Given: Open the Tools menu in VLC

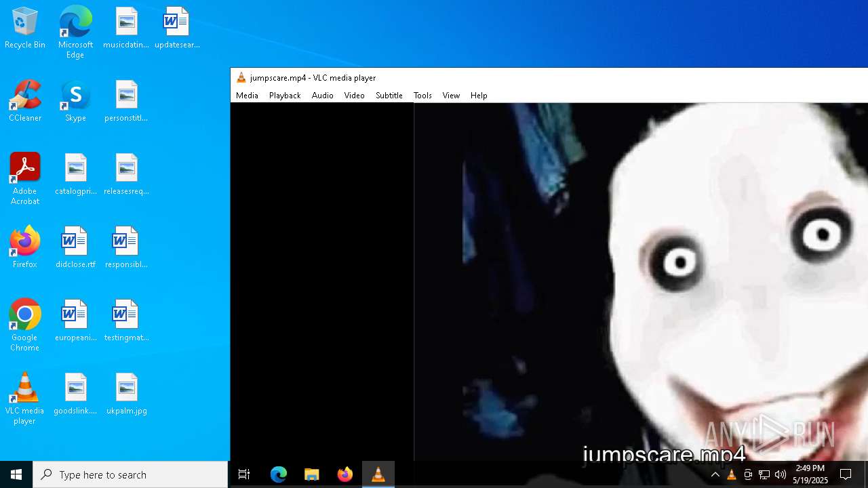Looking at the screenshot, I should click(x=422, y=96).
